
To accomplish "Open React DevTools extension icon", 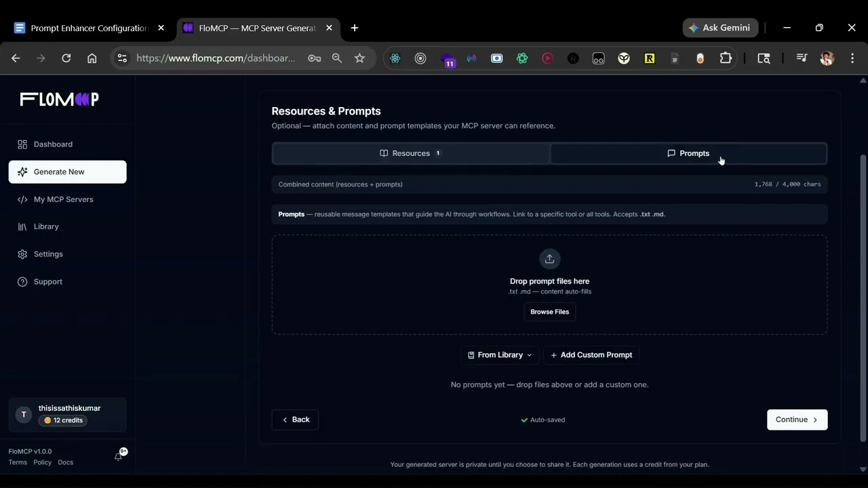I will tap(395, 58).
